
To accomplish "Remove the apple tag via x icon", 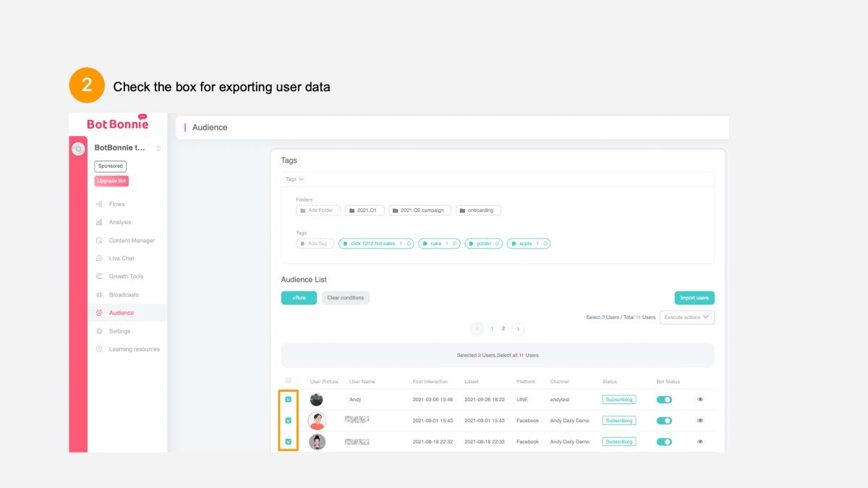I will pos(546,244).
